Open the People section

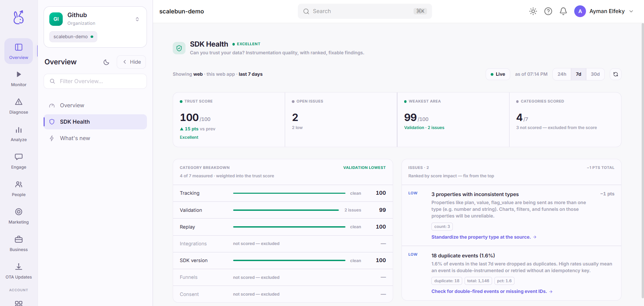pyautogui.click(x=19, y=189)
